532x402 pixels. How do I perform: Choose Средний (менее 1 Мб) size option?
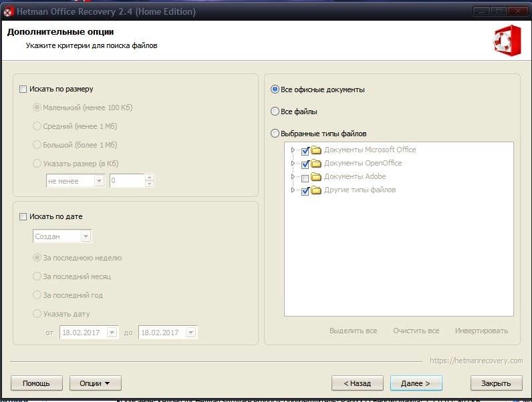point(37,126)
